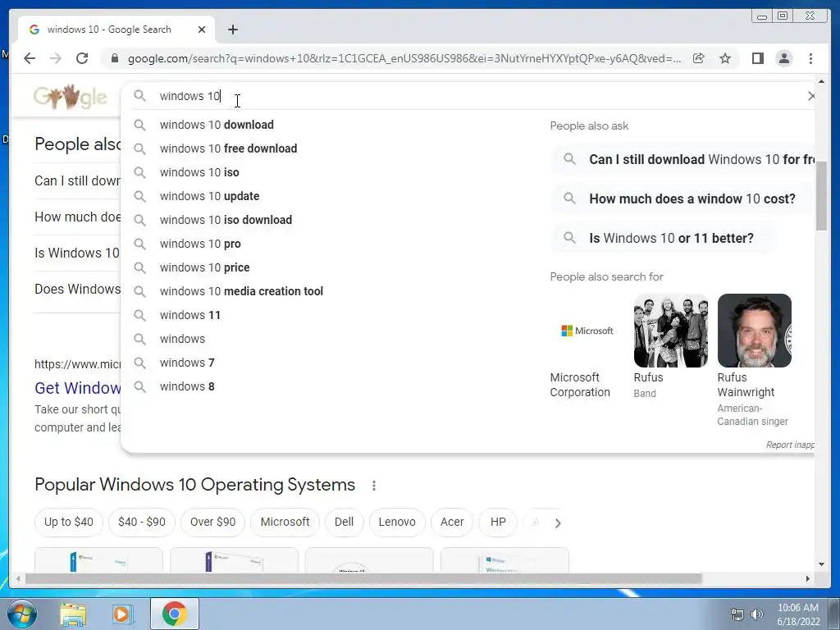Click the Chrome address bar URL
Viewport: 840px width, 630px height.
[404, 58]
